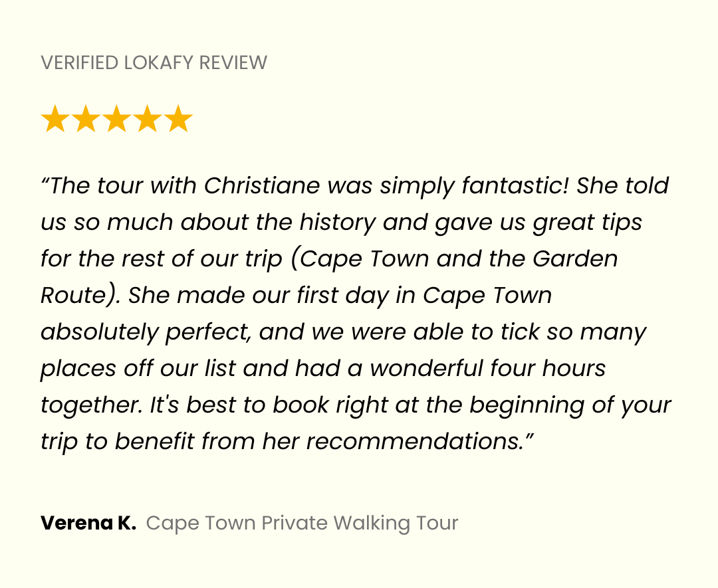Select the word fantastic! in the first line
This screenshot has width=718, height=588.
point(515,187)
